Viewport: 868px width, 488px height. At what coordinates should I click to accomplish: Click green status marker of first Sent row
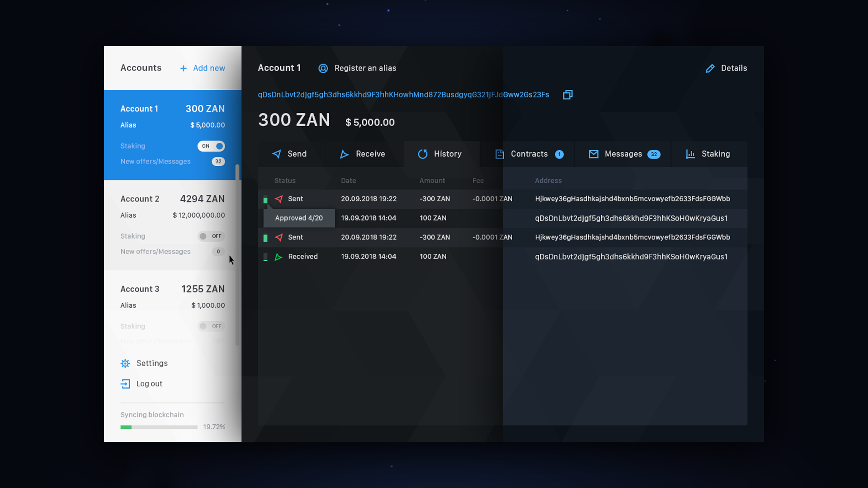(265, 199)
